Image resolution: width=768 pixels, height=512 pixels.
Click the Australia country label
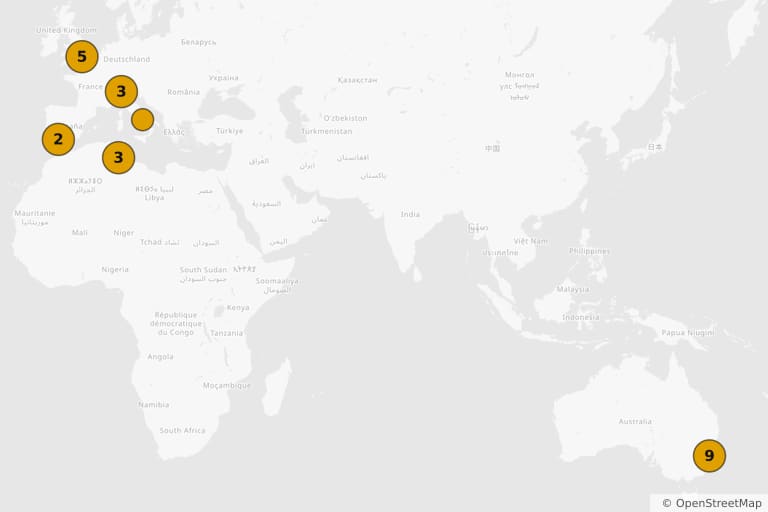(635, 421)
